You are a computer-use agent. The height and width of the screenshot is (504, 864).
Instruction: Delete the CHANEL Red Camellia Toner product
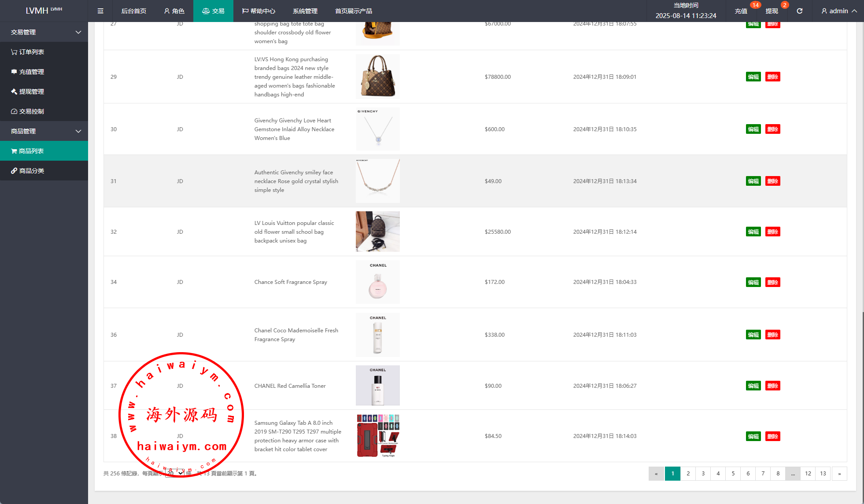click(x=772, y=386)
